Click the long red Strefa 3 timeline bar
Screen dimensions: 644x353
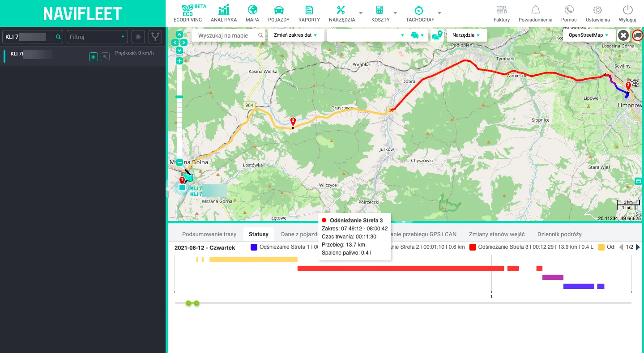tap(401, 268)
